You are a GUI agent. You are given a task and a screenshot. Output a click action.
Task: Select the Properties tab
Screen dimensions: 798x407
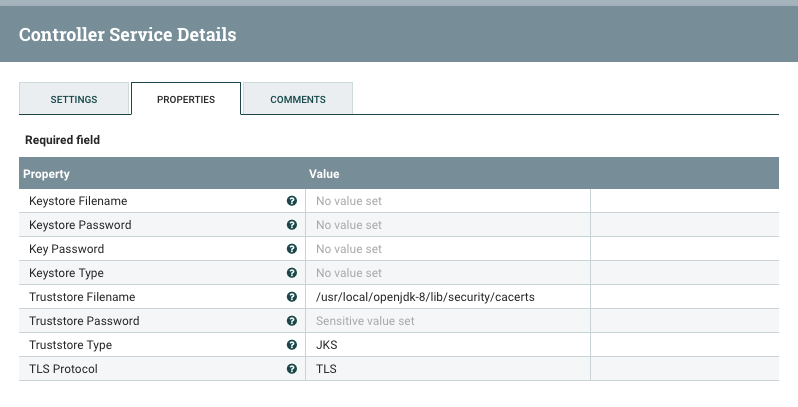tap(186, 99)
